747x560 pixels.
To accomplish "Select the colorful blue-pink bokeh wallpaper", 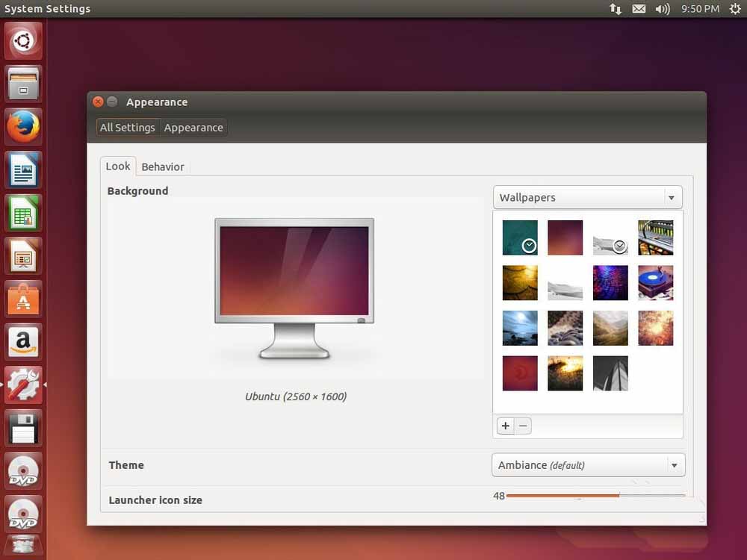I will tap(610, 283).
